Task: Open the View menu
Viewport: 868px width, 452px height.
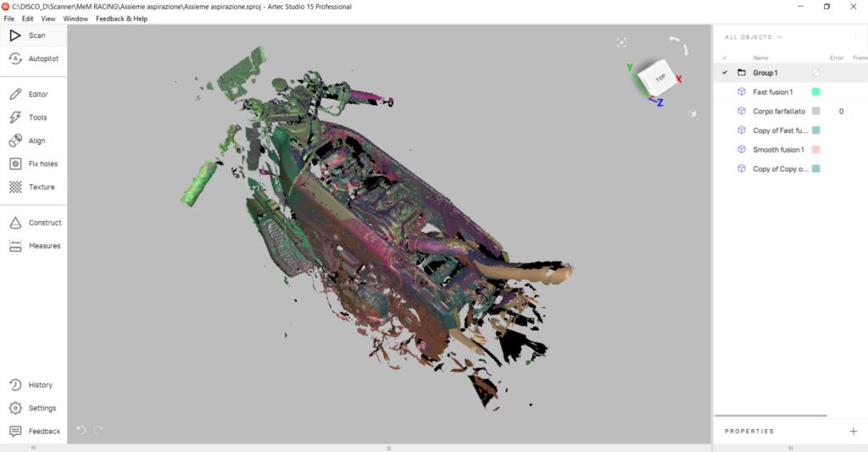Action: 48,19
